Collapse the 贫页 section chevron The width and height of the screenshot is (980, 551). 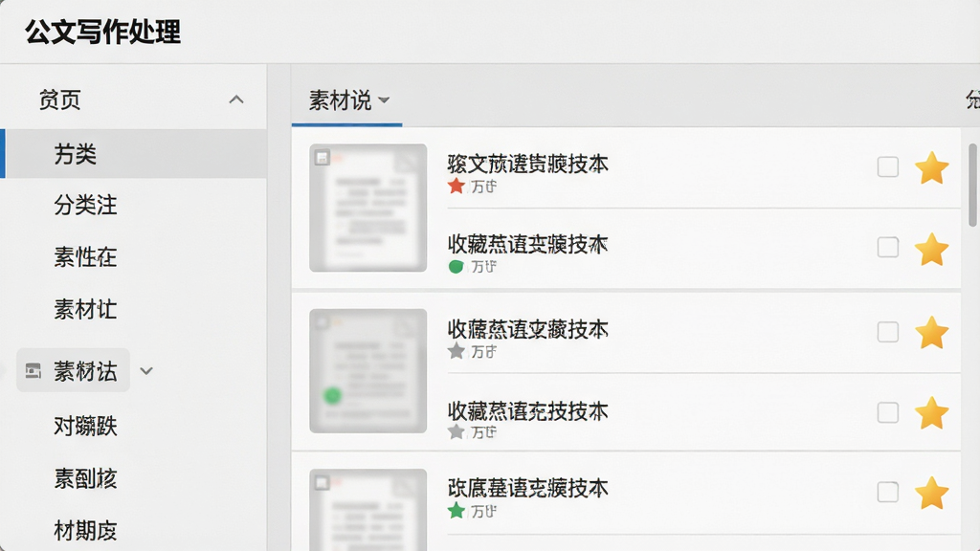[236, 99]
